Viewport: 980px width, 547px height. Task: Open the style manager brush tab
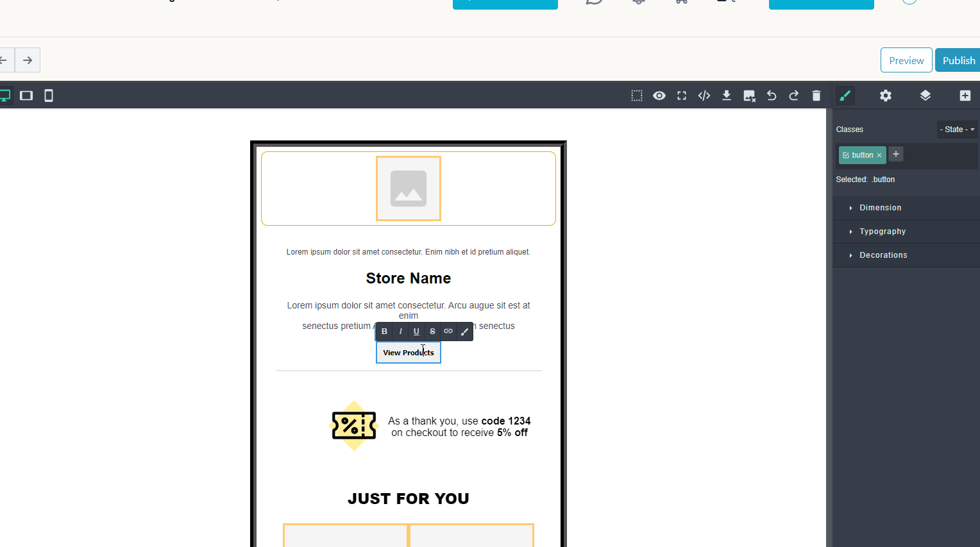point(845,96)
